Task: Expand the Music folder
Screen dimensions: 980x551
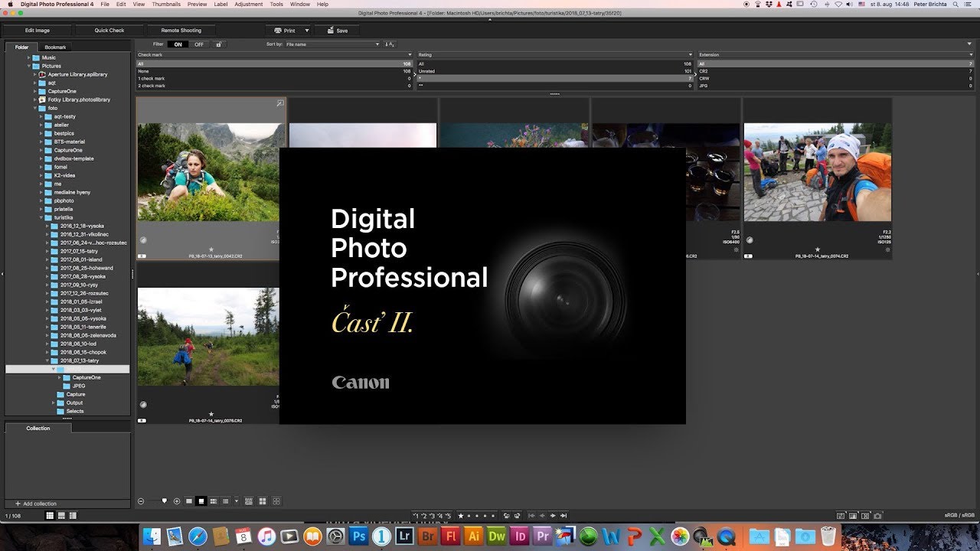Action: (x=29, y=57)
